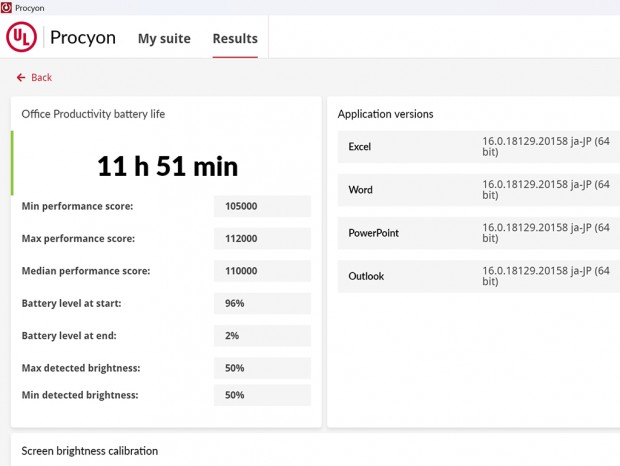
Task: Select the Outlook application version row
Action: (x=474, y=276)
